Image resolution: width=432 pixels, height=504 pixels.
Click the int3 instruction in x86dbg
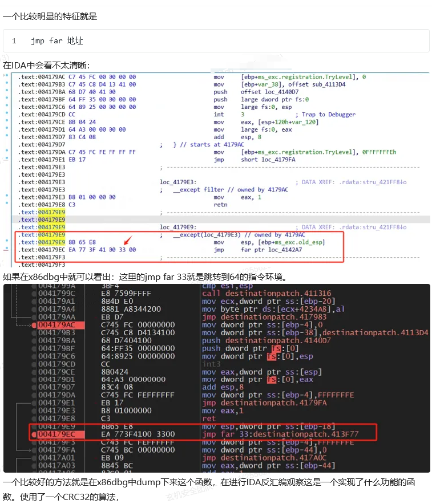(x=210, y=364)
